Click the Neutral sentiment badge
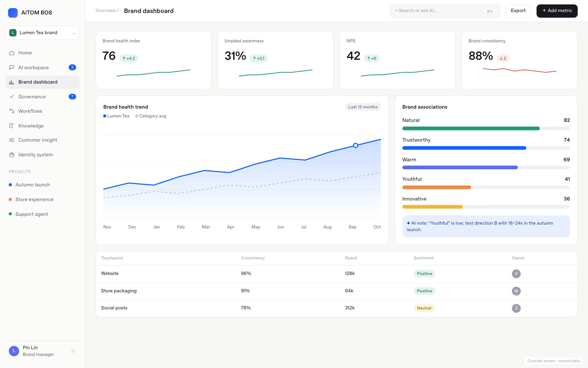The height and width of the screenshot is (368, 588). 424,308
